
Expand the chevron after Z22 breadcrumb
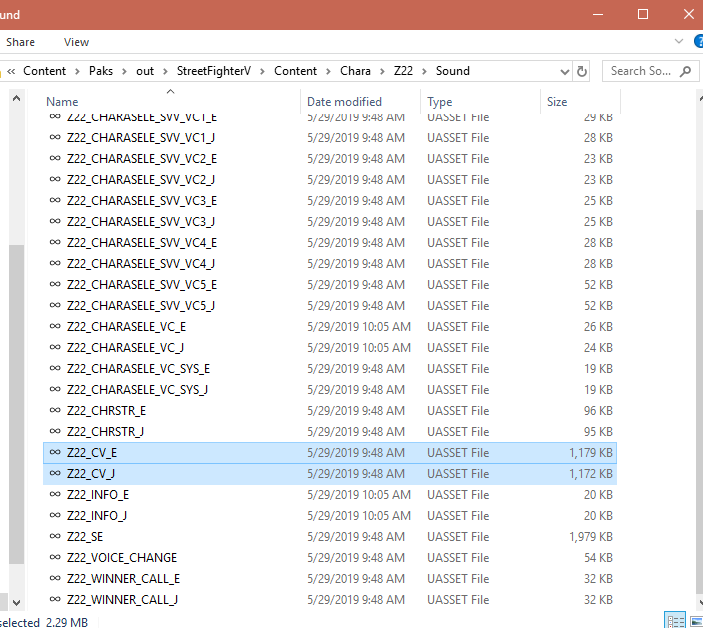point(424,71)
